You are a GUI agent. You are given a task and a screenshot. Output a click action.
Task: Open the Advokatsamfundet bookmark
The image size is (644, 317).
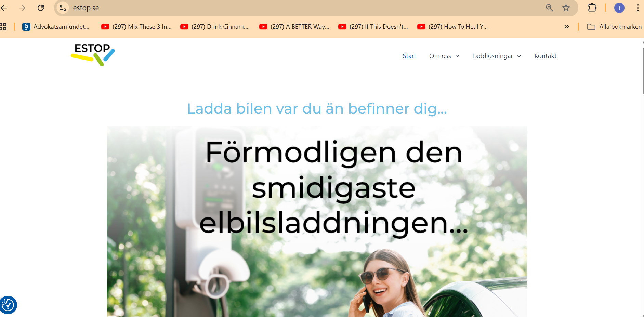tap(56, 27)
